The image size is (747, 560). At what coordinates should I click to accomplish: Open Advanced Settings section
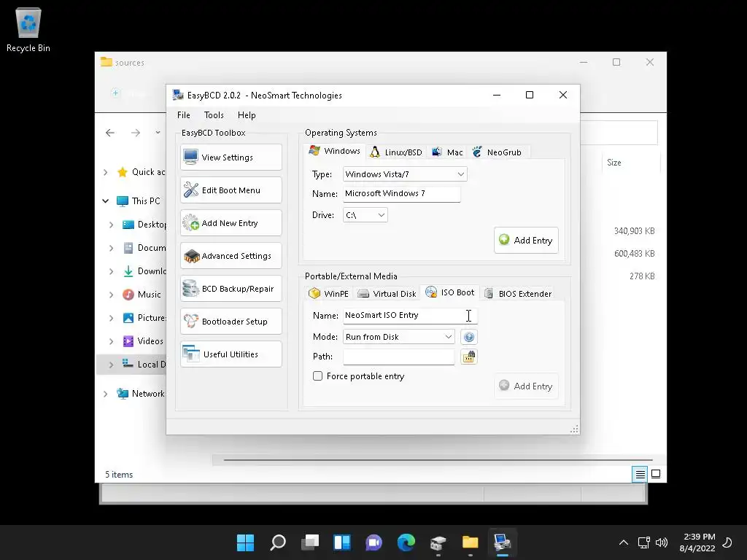231,256
